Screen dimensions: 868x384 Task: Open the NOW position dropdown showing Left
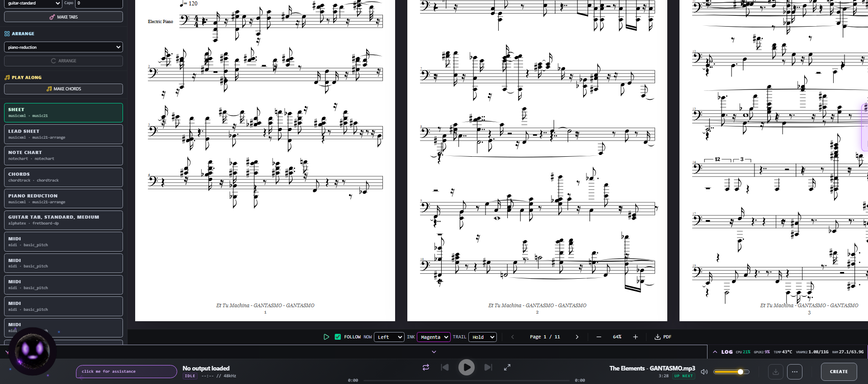pos(389,337)
